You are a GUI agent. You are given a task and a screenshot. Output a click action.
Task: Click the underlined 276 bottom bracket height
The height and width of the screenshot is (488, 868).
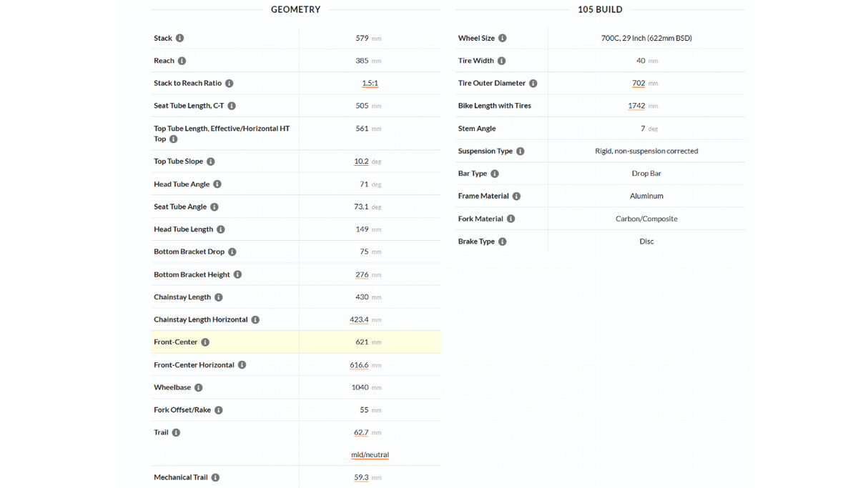[x=362, y=274]
